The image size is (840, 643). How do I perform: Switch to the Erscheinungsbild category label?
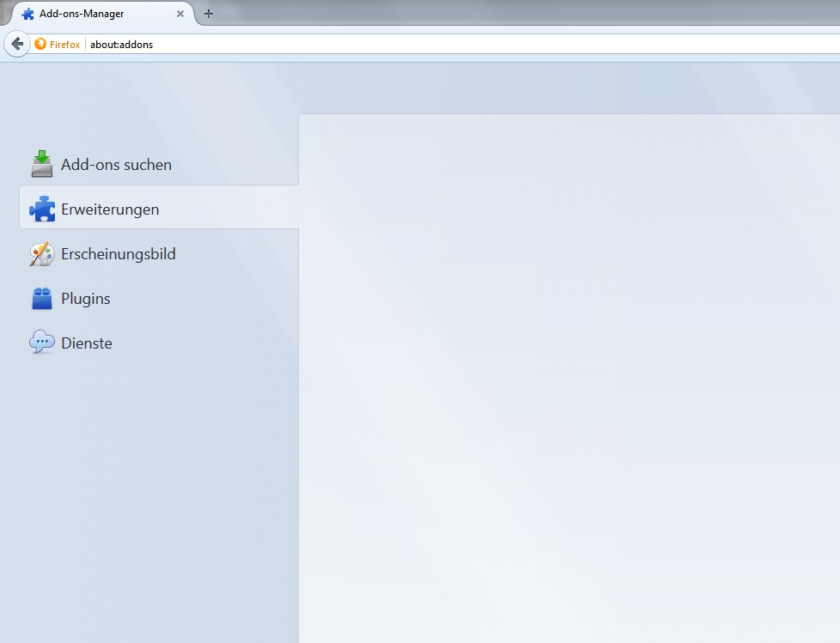(119, 254)
